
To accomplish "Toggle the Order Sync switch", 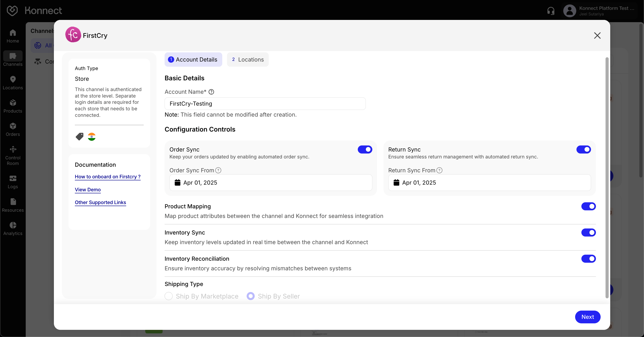I will click(x=365, y=150).
